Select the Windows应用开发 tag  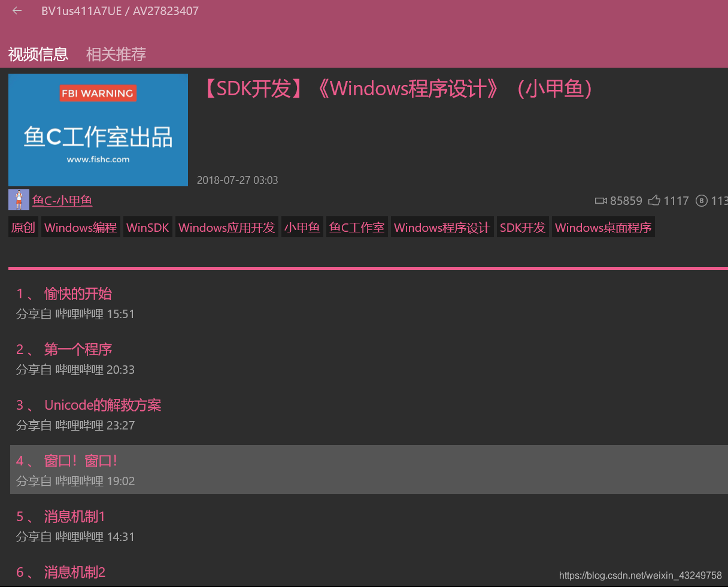tap(227, 228)
